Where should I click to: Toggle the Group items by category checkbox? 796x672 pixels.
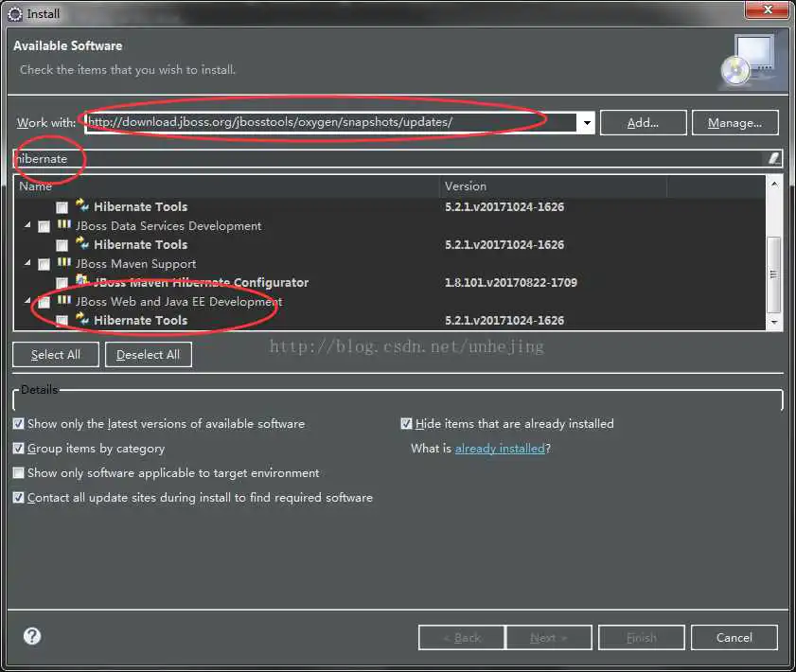click(x=19, y=449)
